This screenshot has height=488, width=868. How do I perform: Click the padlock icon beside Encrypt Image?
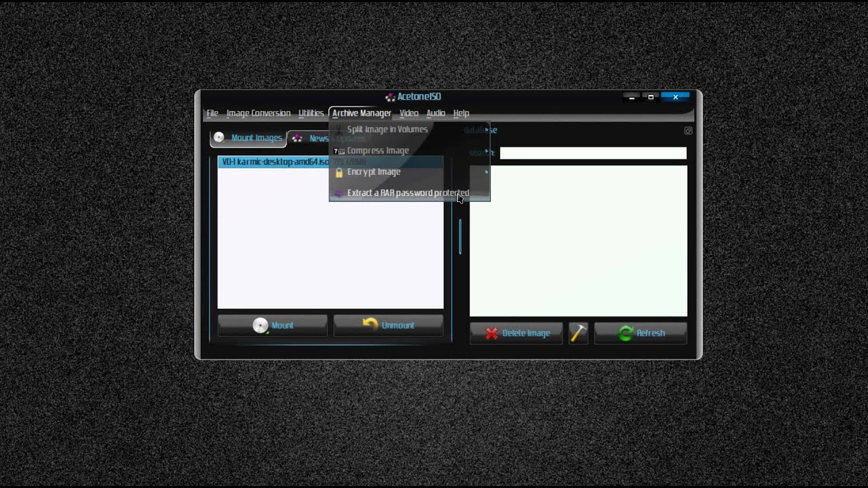pyautogui.click(x=339, y=172)
